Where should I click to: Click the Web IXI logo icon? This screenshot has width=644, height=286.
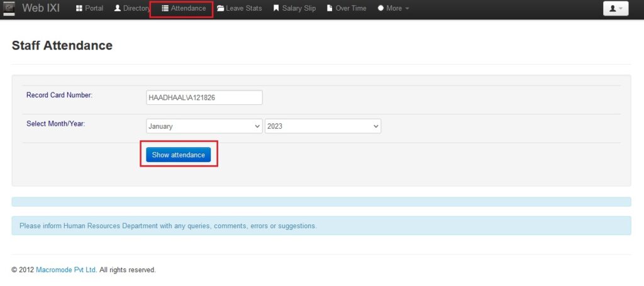(x=8, y=8)
